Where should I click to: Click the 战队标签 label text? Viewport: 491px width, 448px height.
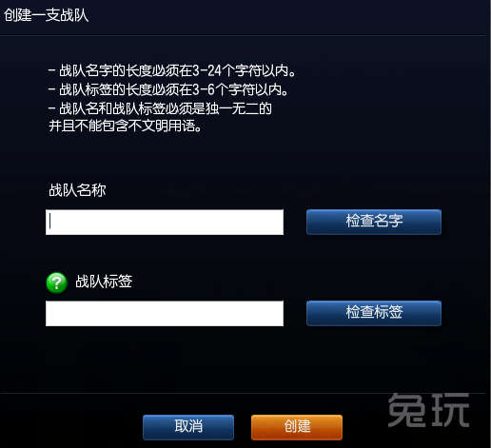104,282
